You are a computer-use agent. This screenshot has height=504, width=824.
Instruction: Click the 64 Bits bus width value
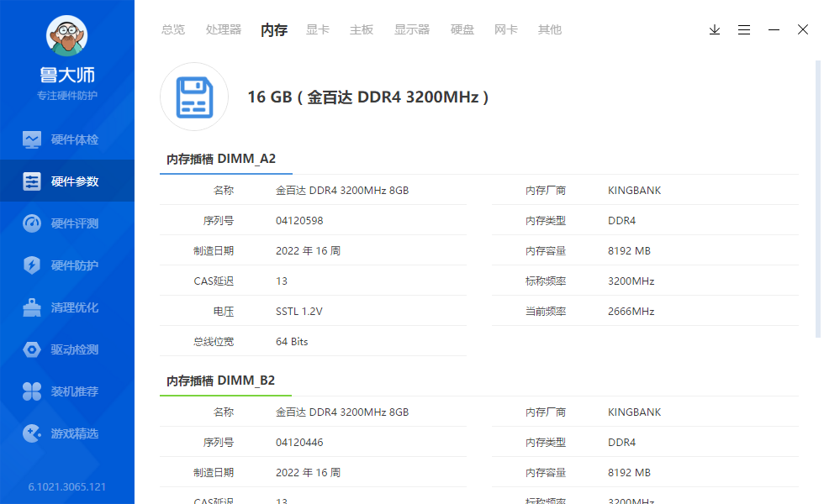tap(292, 342)
